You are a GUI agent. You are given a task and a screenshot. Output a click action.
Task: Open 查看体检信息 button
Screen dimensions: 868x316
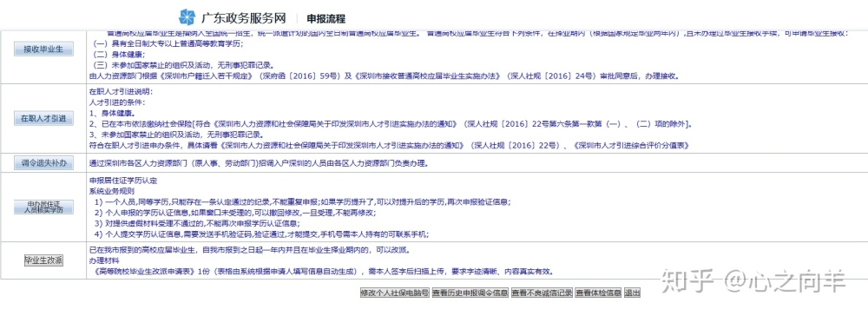click(598, 293)
